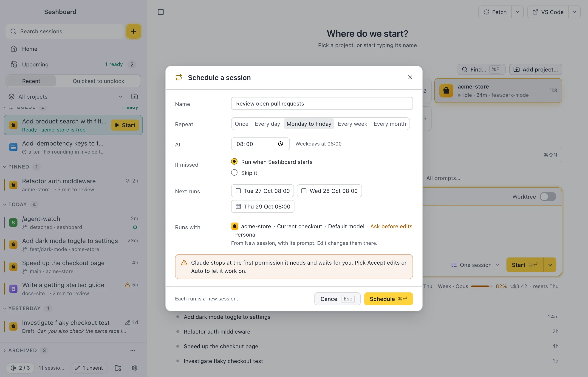Open the VS Code dropdown arrow
Viewport: 588px width, 377px height.
tap(574, 12)
